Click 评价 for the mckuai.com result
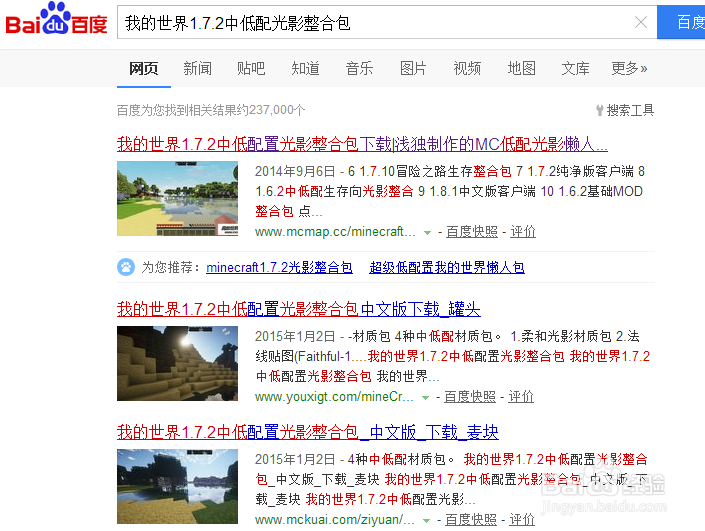The width and height of the screenshot is (705, 531). [x=522, y=520]
